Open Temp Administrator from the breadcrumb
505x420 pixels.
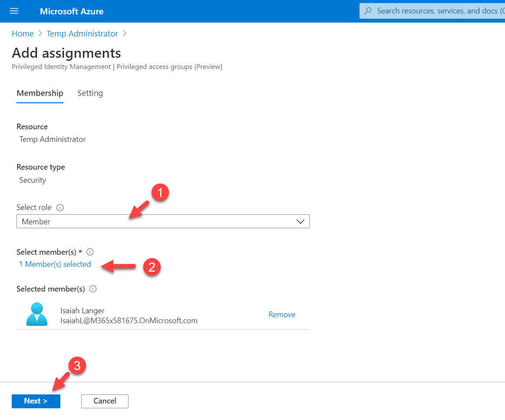click(x=82, y=33)
